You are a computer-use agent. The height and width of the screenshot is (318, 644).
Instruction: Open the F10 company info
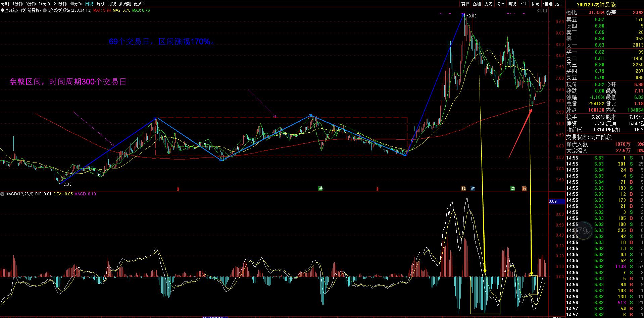(x=524, y=4)
